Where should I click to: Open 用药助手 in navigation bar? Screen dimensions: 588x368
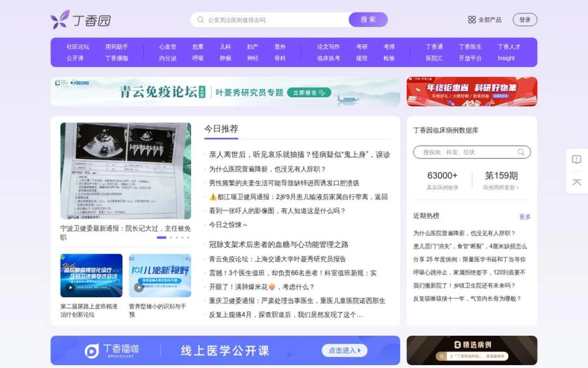pyautogui.click(x=116, y=47)
